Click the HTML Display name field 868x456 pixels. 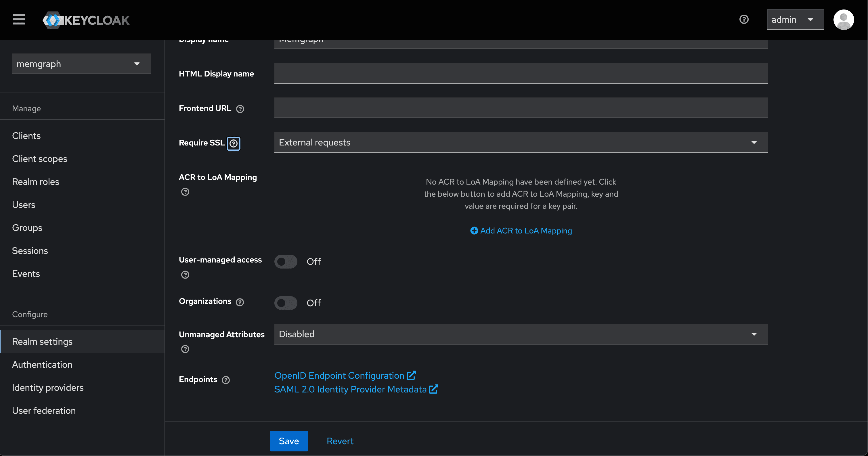coord(521,73)
